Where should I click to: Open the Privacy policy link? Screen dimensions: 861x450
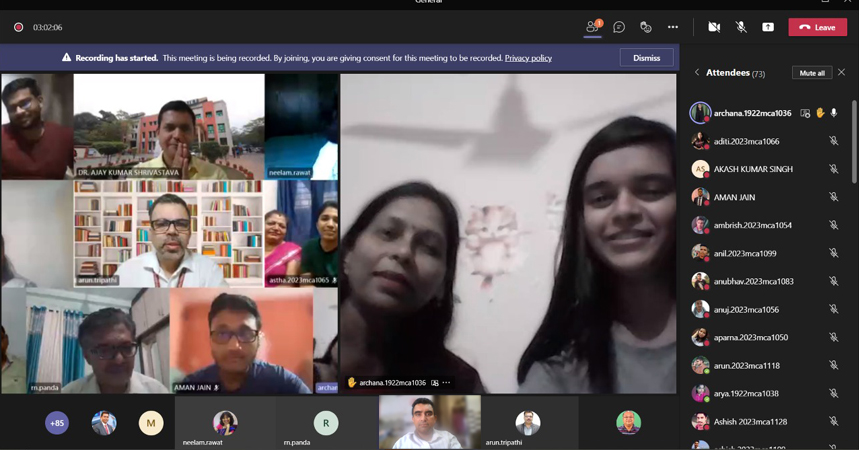[528, 58]
